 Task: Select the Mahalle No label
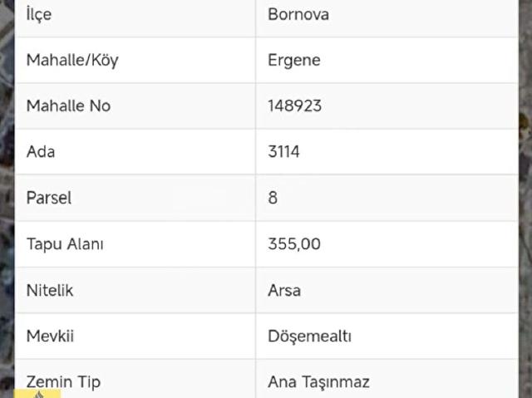[x=68, y=106]
